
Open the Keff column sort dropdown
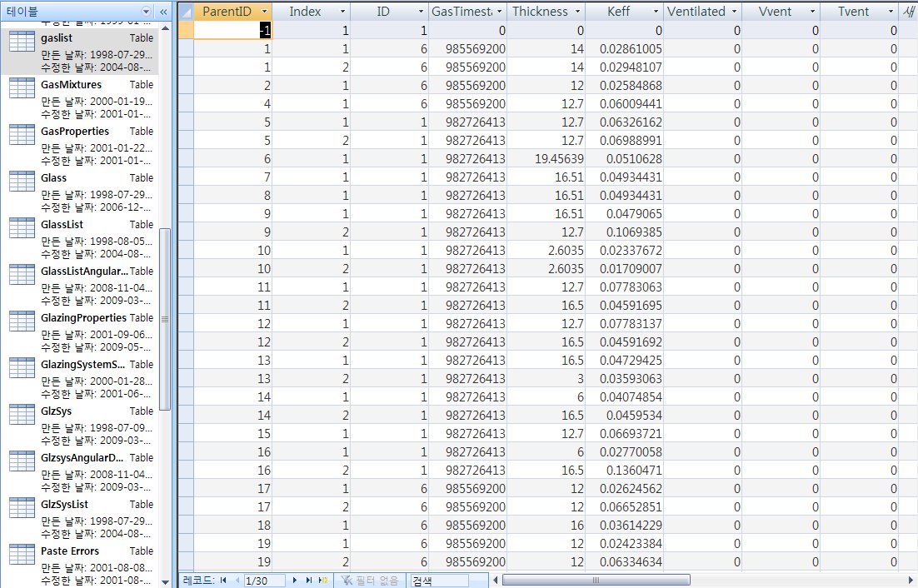click(x=656, y=12)
